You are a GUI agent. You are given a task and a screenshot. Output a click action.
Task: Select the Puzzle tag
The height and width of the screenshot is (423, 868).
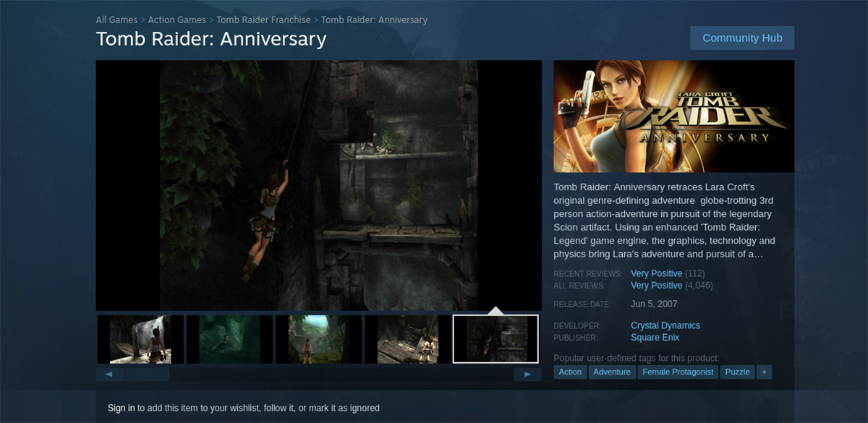coord(737,372)
